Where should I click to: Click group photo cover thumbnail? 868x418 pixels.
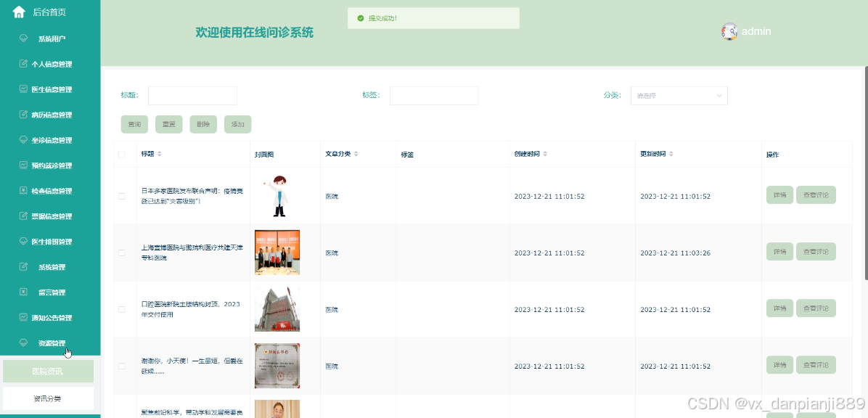click(277, 253)
